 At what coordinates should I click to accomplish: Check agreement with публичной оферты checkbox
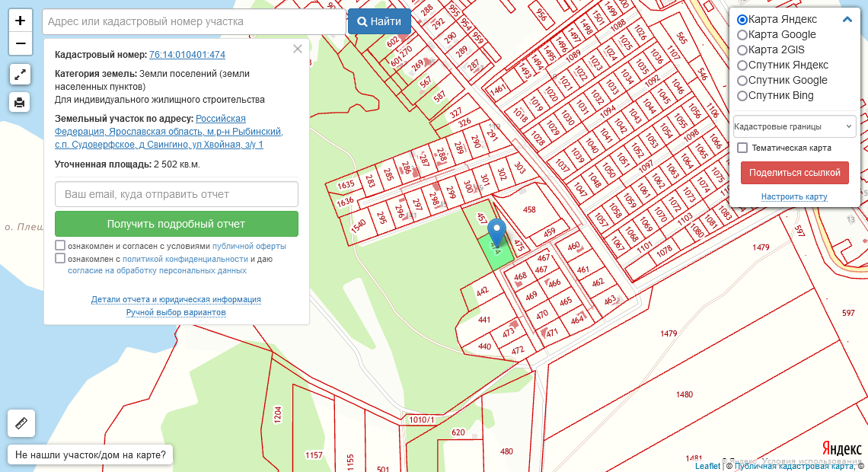pyautogui.click(x=60, y=245)
